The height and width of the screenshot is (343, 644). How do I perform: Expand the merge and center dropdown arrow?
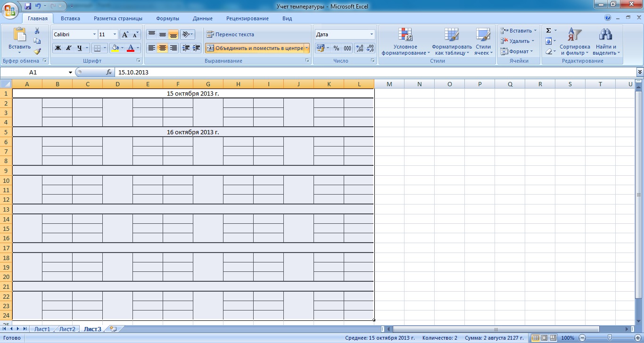click(x=307, y=48)
